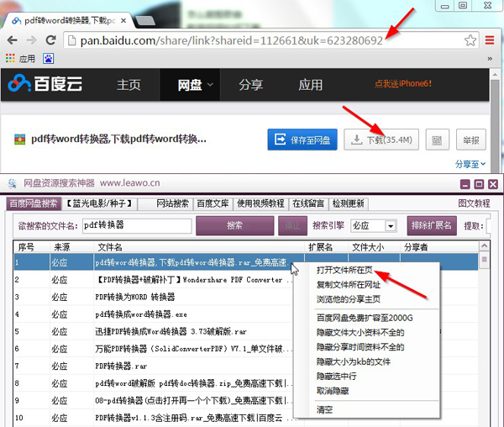Click the 举报 button
504x427 pixels.
click(471, 140)
